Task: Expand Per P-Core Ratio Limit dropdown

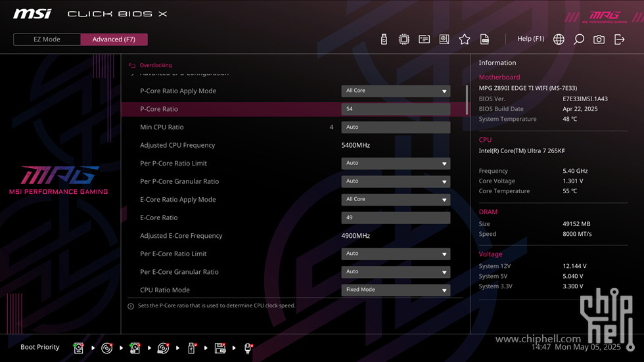Action: point(396,164)
